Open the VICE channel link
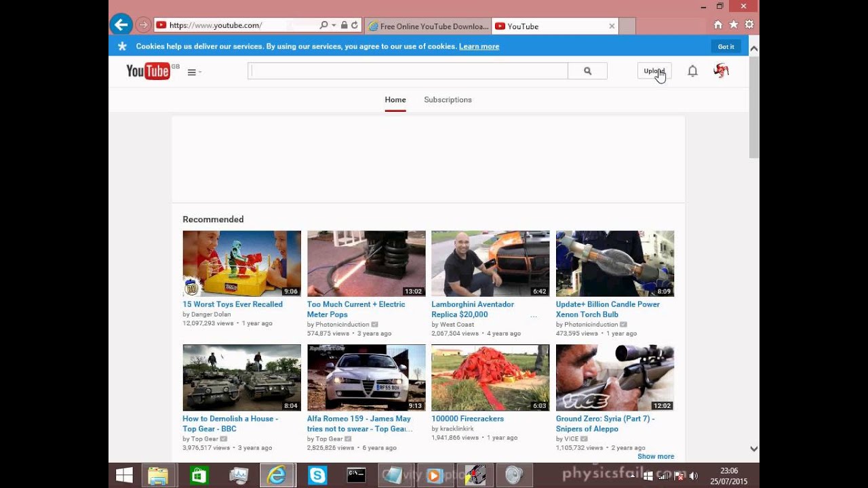Screen dimensions: 868x488 (572, 439)
